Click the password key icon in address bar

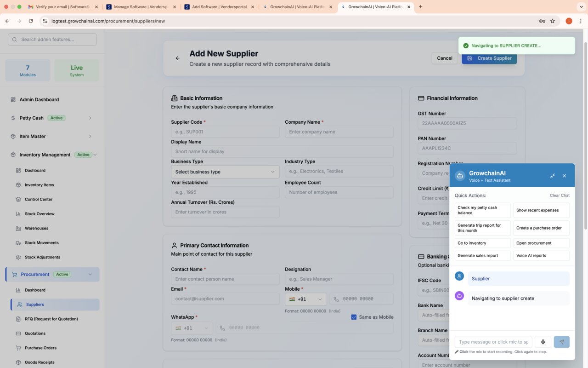tap(542, 21)
